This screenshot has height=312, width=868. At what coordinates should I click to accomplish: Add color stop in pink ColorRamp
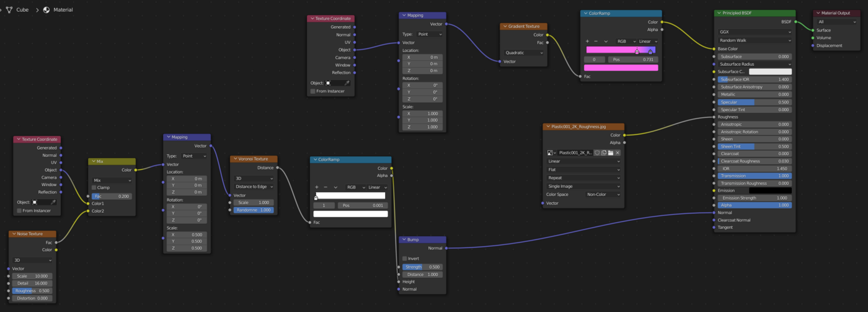pyautogui.click(x=587, y=42)
